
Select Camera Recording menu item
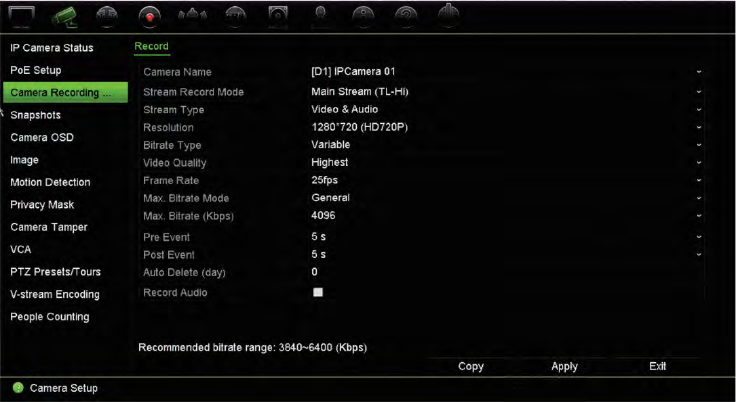[65, 93]
